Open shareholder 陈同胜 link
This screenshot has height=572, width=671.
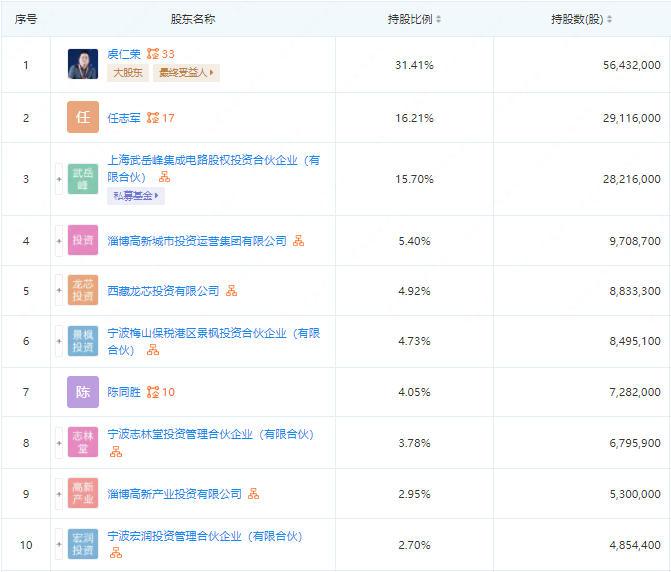[x=124, y=392]
